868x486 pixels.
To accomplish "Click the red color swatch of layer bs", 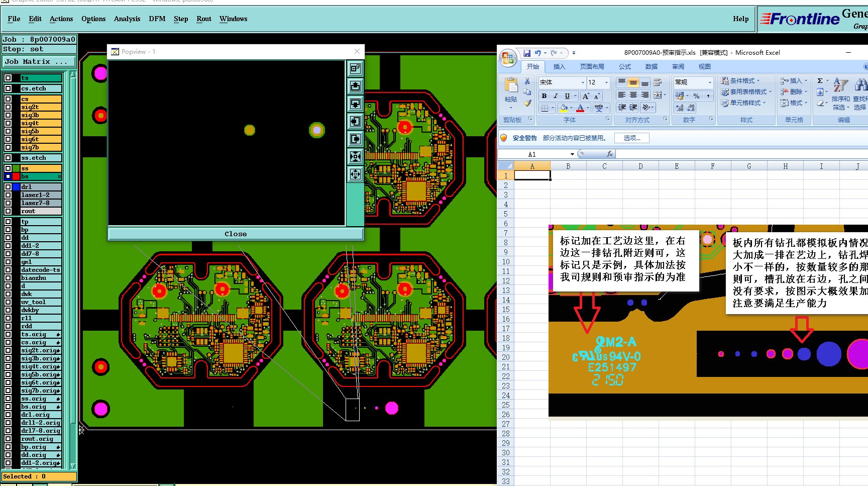I will (16, 176).
